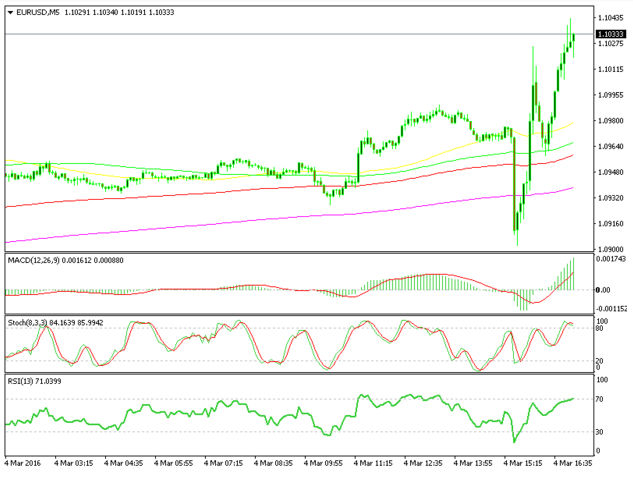
Task: Click time axis label 4 Mar 13:55
Action: coord(473,463)
